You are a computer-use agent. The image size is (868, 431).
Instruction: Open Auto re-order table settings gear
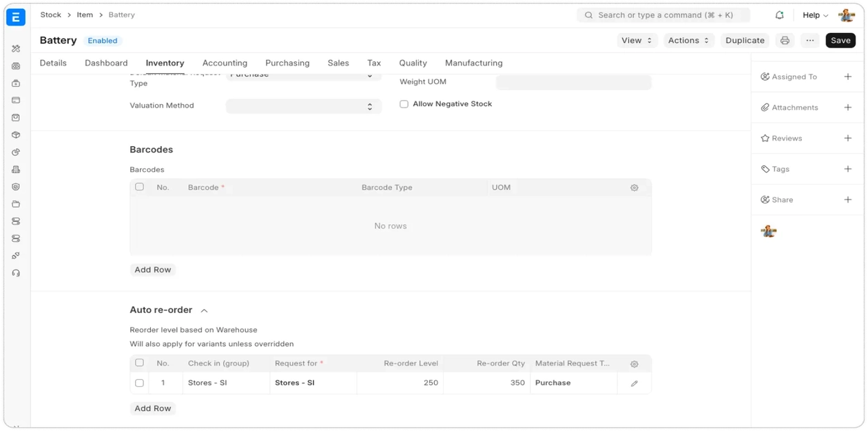pos(634,364)
